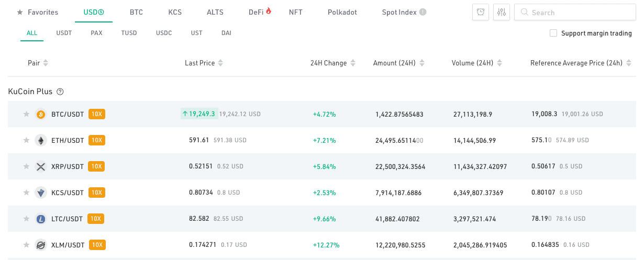Favorite the LTC/USDT pair star
Viewport: 644px width, 260px height.
26,219
